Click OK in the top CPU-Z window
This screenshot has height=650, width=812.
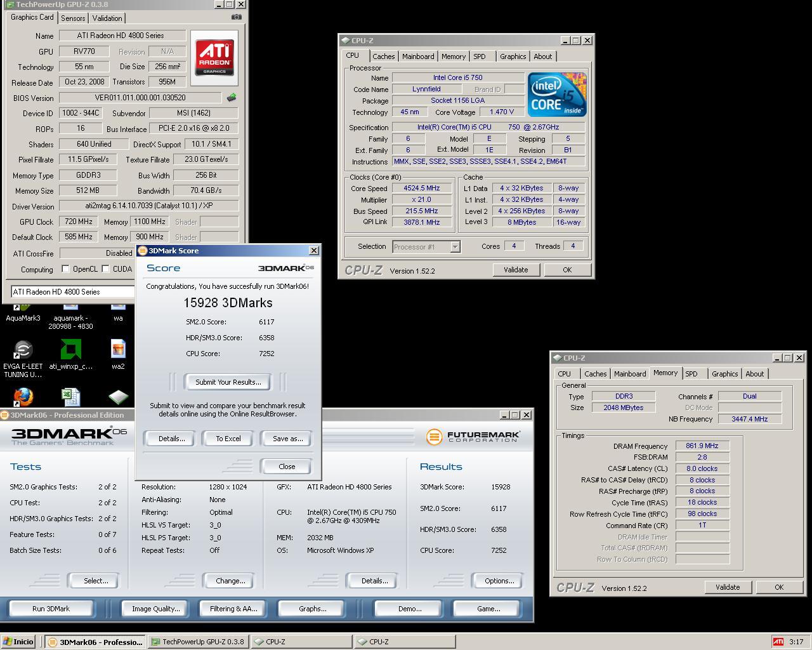point(567,270)
